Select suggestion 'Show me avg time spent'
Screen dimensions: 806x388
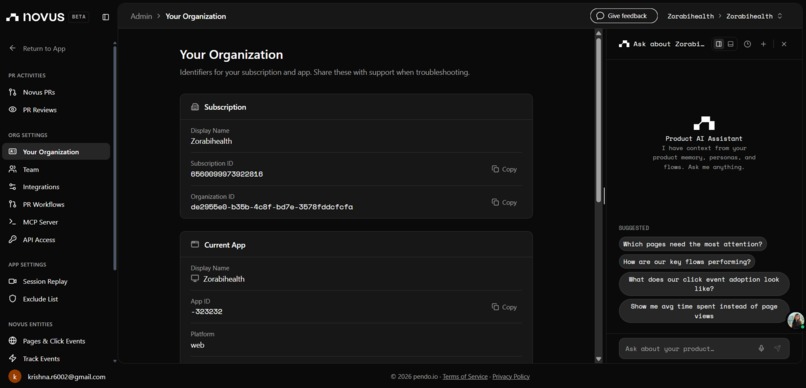(x=704, y=311)
